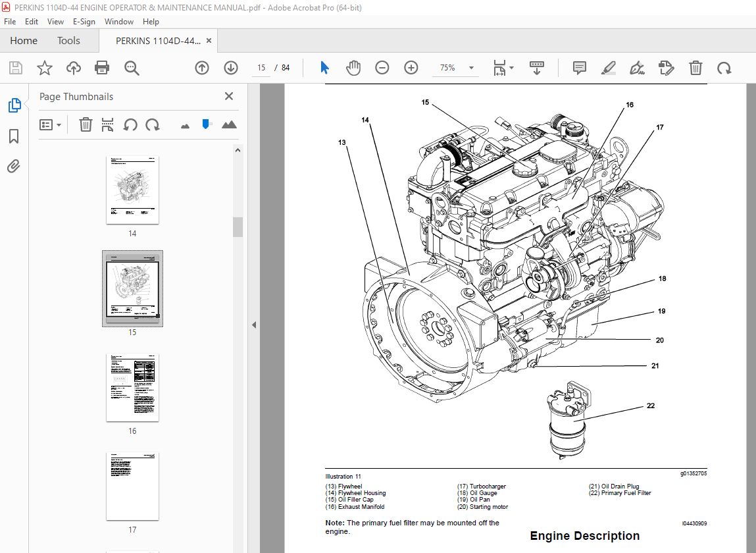Select the page 15 thumbnail
The height and width of the screenshot is (553, 756).
click(133, 288)
